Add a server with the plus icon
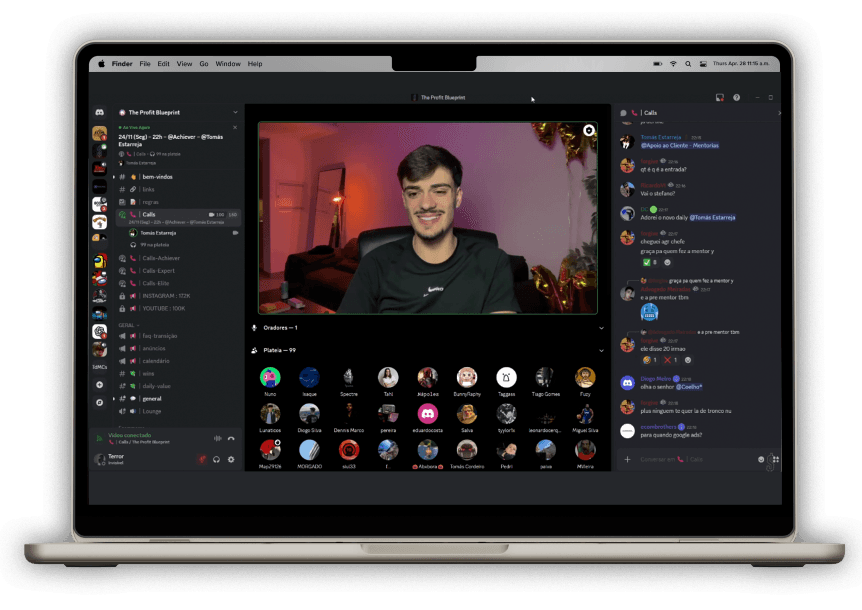This screenshot has width=862, height=610. 100,384
